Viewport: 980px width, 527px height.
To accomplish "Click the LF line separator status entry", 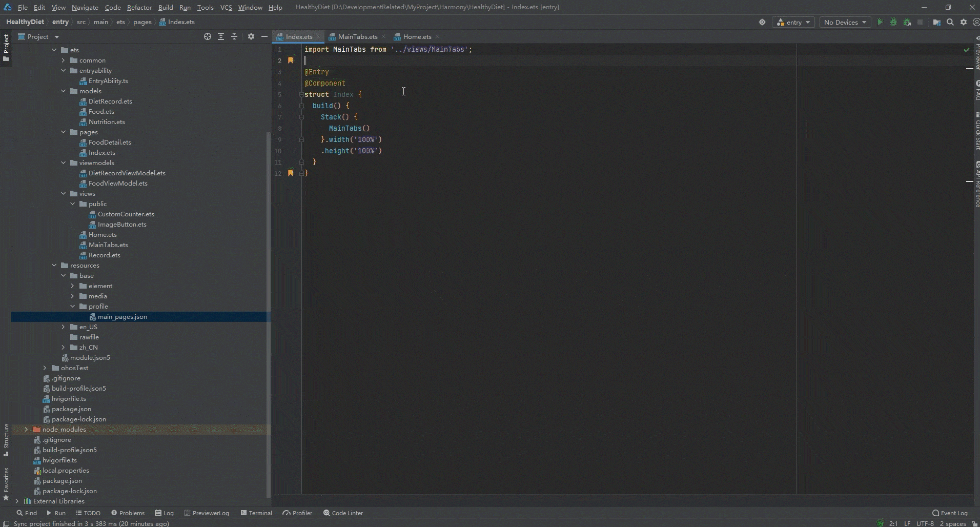I will pos(907,523).
